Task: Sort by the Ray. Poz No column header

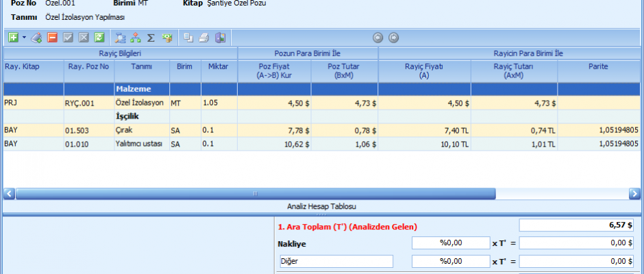Action: (88, 66)
